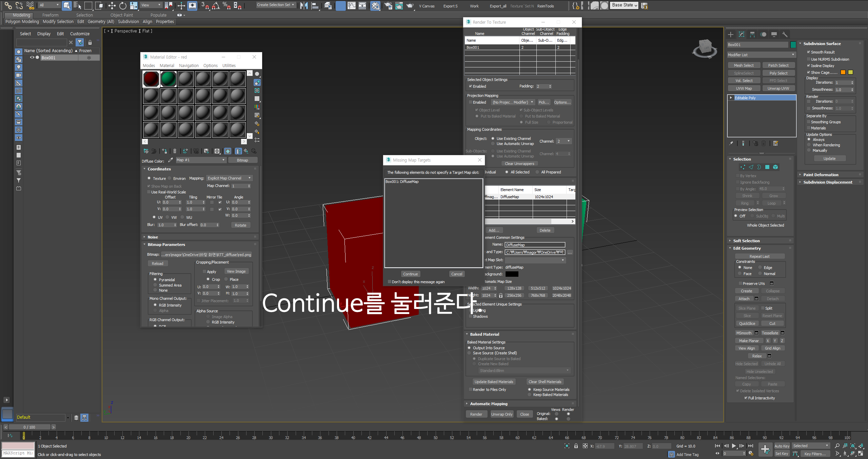Select the Move transform tool
The width and height of the screenshot is (868, 459).
[112, 5]
